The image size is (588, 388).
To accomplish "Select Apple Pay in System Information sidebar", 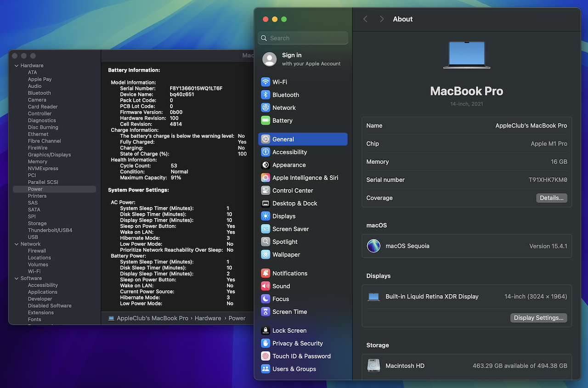I will [x=40, y=79].
